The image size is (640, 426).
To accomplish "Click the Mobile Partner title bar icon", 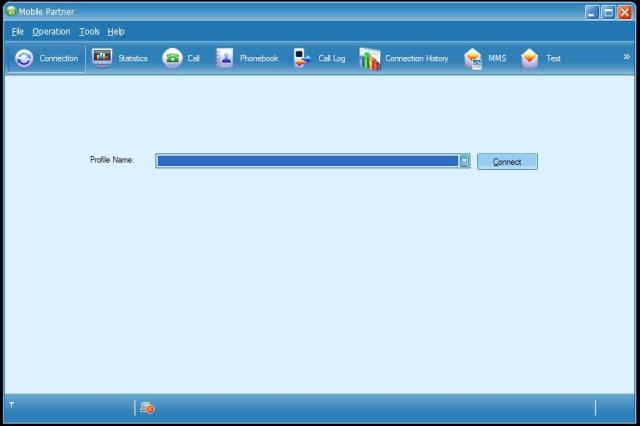I will (11, 11).
